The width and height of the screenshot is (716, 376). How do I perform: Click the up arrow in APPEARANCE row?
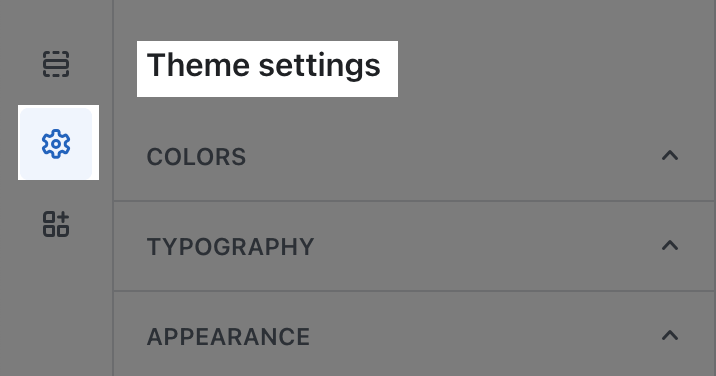coord(669,336)
